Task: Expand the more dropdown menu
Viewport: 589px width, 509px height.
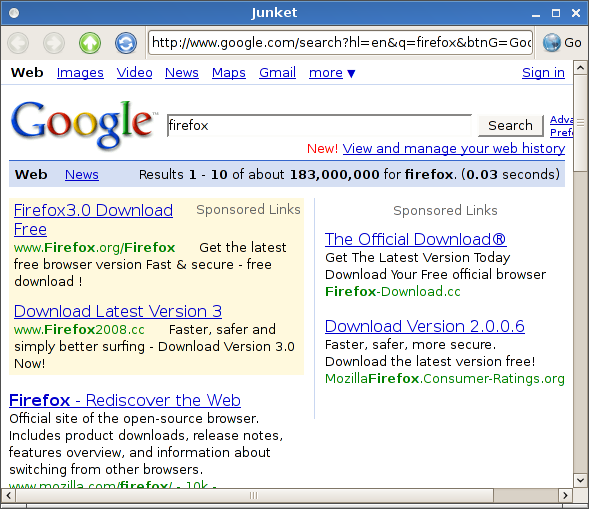Action: pos(332,72)
